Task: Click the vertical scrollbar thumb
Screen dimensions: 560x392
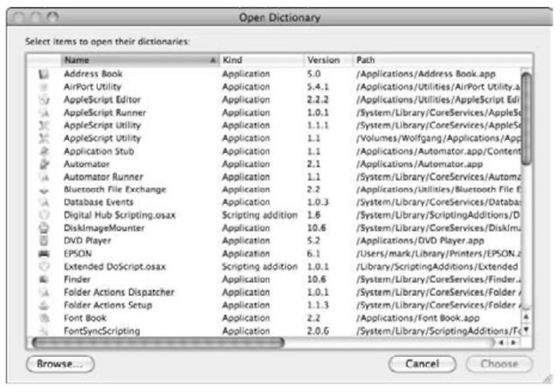Action: click(526, 118)
